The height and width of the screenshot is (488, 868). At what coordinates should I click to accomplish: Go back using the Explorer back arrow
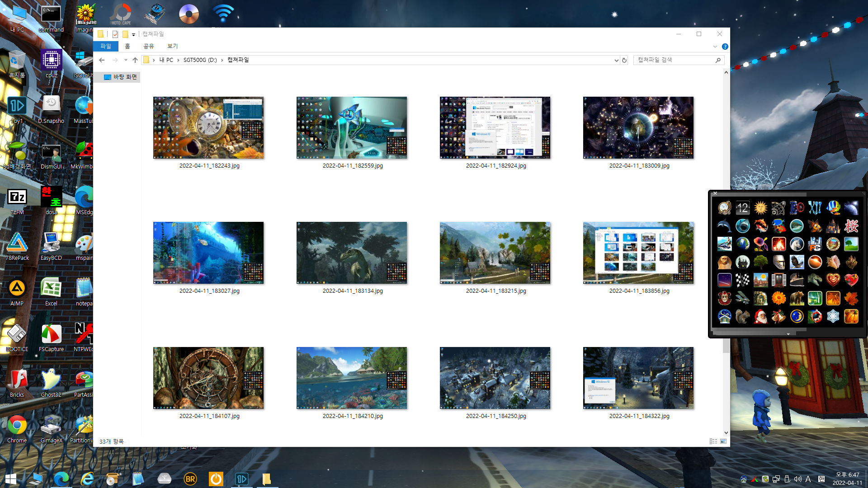click(x=102, y=60)
